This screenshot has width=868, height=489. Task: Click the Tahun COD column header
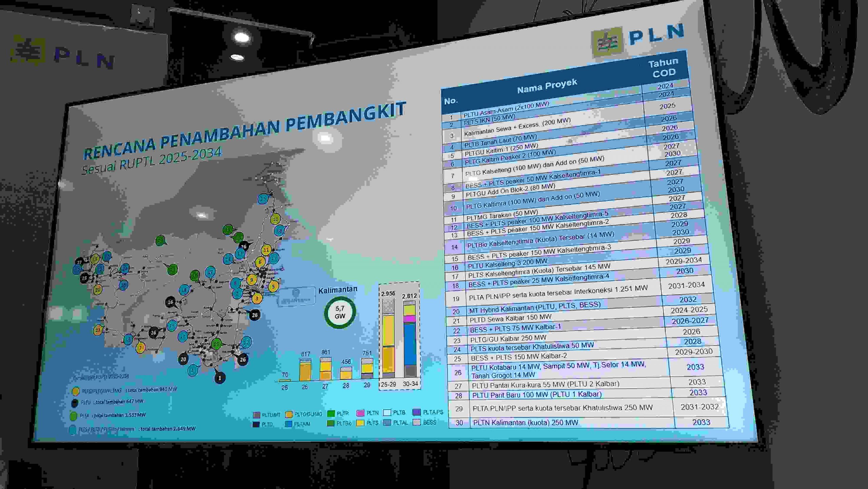click(x=663, y=67)
